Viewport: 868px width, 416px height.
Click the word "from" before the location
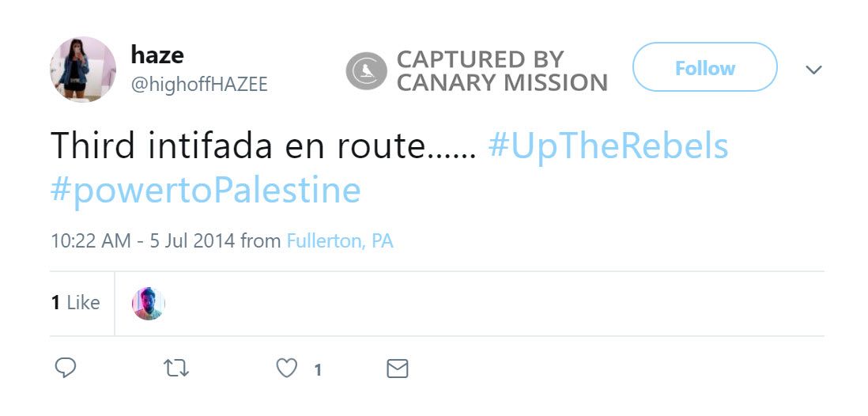[261, 240]
